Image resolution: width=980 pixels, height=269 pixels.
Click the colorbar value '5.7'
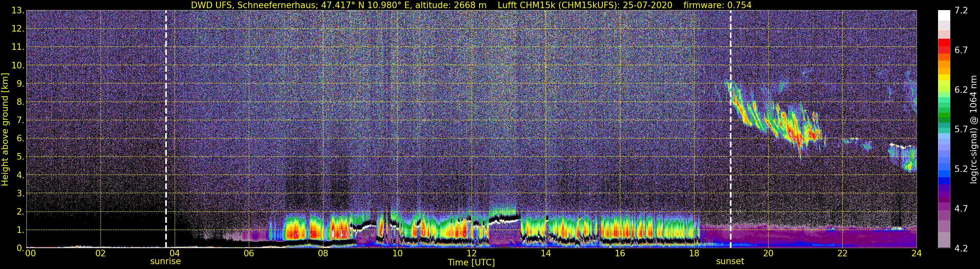pos(961,130)
